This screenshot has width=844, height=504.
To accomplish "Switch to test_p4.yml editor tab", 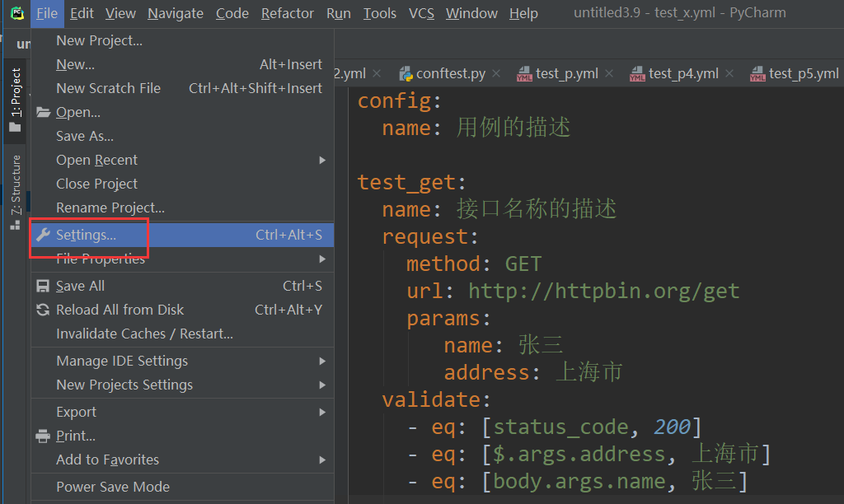I will tap(680, 73).
